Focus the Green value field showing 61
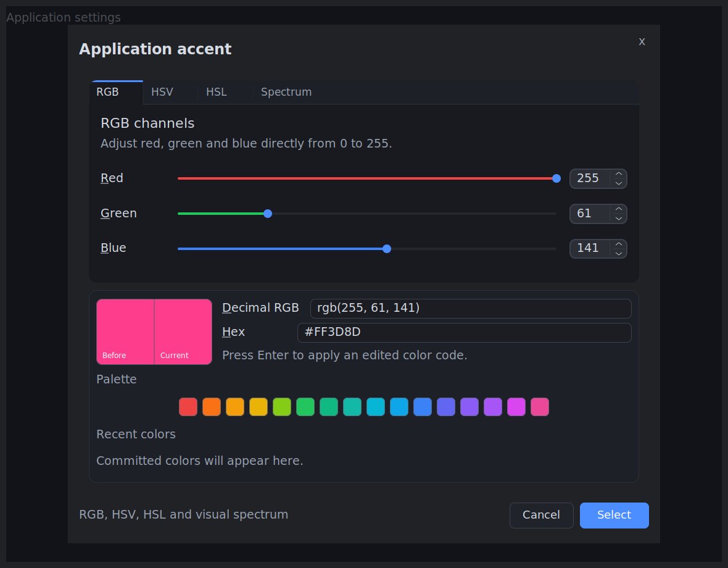The image size is (728, 568). click(590, 214)
